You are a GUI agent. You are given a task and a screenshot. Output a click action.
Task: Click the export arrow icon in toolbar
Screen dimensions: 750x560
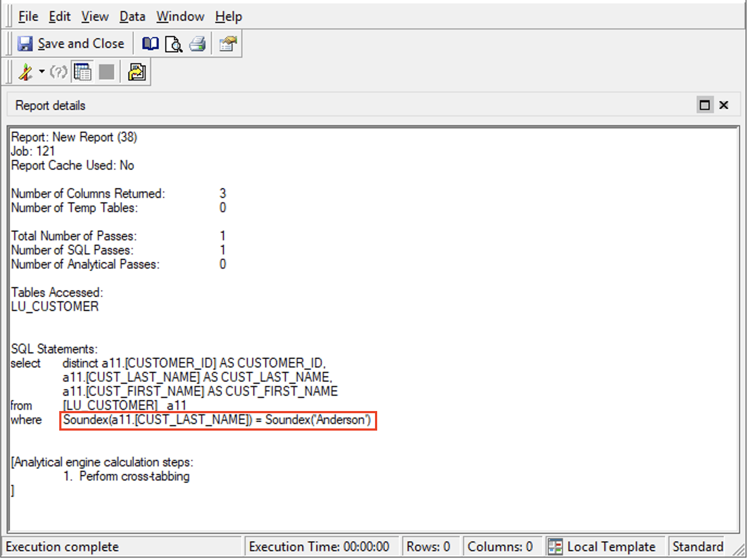[136, 72]
